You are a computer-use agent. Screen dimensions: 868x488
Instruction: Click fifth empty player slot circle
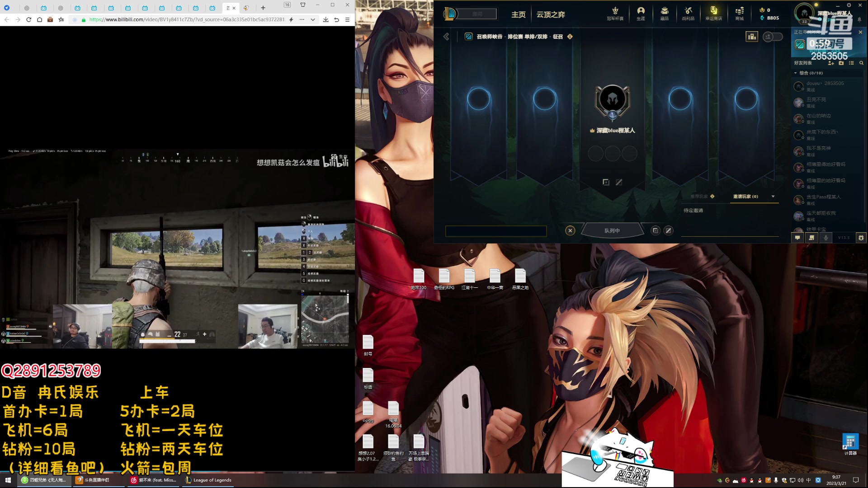pos(746,99)
